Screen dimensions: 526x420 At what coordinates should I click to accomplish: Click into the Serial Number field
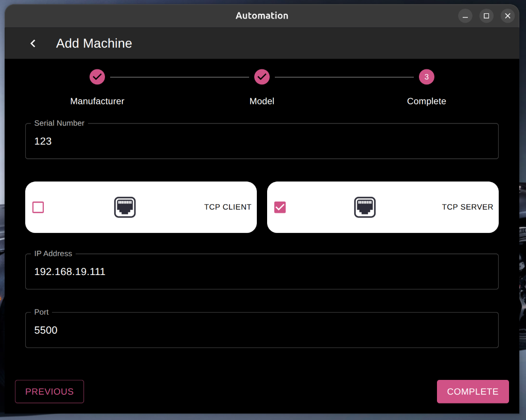click(x=262, y=141)
